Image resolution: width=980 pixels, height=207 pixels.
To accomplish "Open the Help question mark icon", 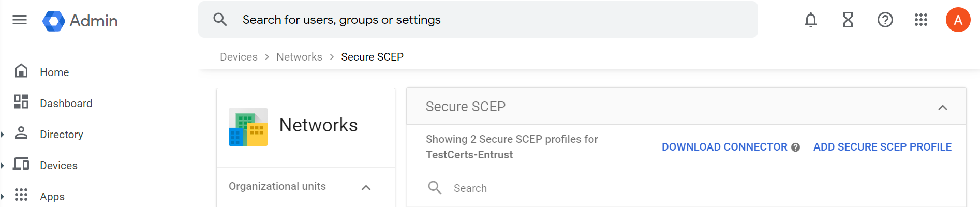I will 885,20.
